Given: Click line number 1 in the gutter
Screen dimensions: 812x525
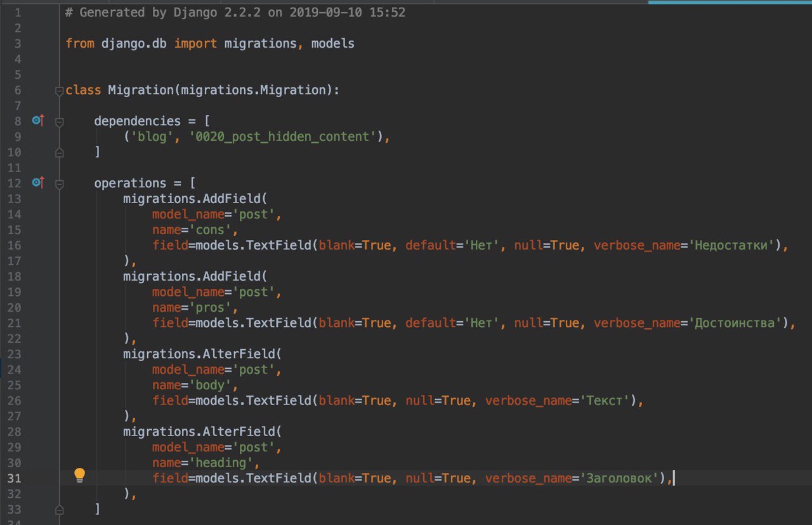Looking at the screenshot, I should [17, 13].
